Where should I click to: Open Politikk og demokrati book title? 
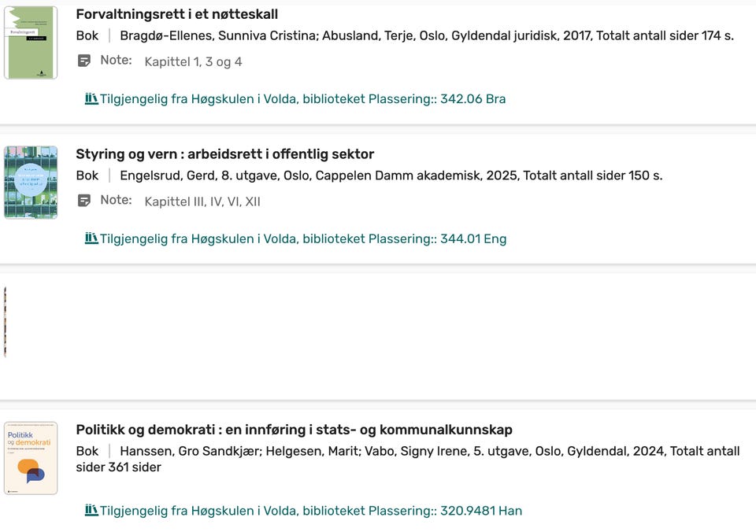(294, 430)
